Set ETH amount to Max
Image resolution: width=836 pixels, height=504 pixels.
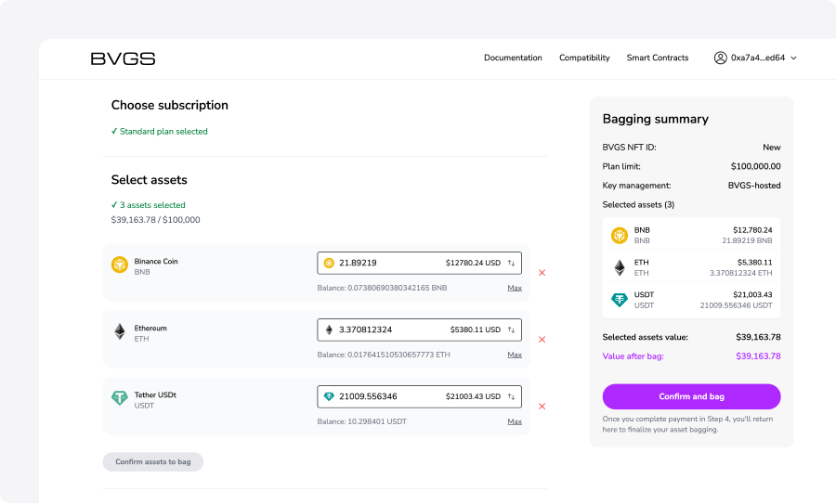click(x=515, y=355)
